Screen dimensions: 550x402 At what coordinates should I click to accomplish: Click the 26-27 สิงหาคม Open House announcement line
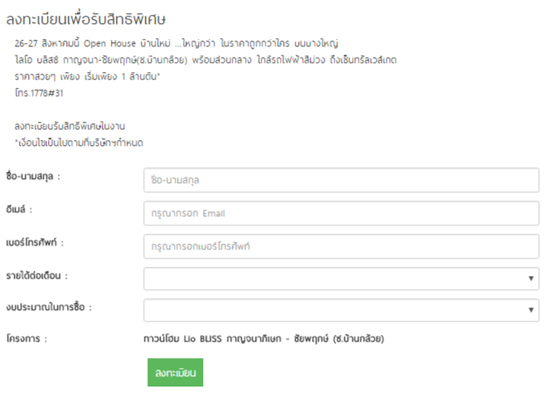click(176, 43)
